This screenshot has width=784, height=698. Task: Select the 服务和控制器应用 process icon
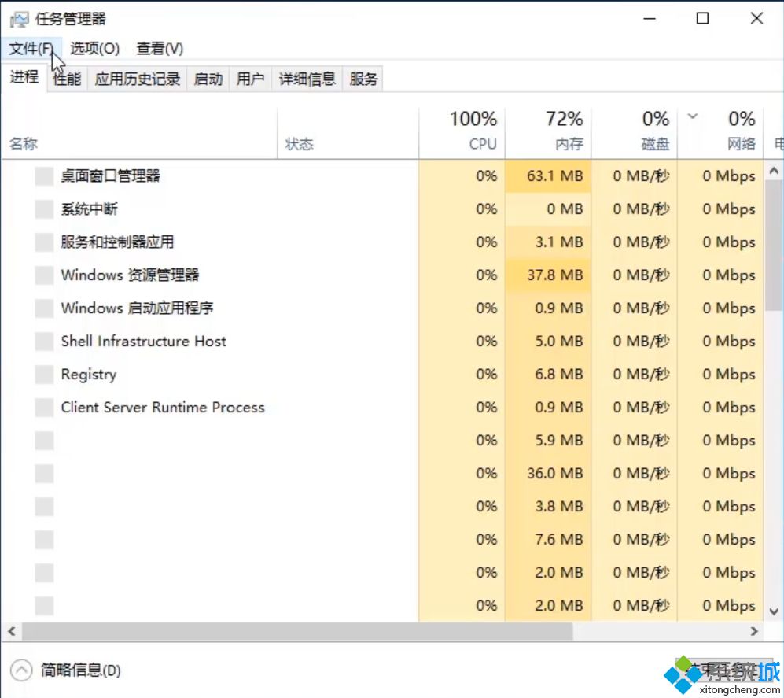tap(44, 242)
